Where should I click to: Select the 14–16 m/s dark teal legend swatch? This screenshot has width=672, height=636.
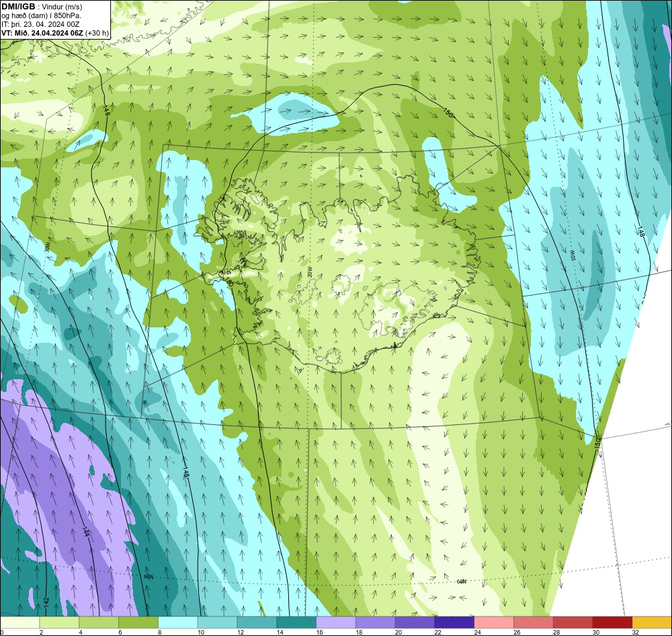pyautogui.click(x=296, y=623)
